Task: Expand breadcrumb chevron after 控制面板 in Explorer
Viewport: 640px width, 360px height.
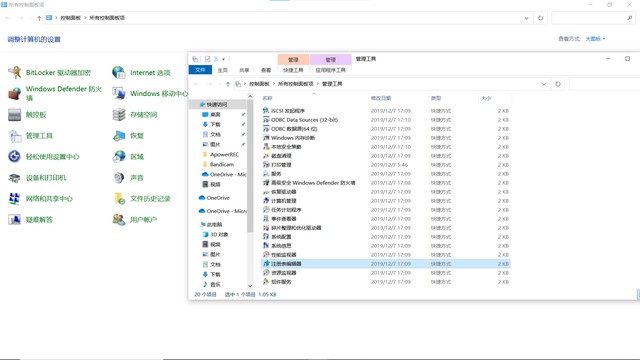Action: click(274, 84)
